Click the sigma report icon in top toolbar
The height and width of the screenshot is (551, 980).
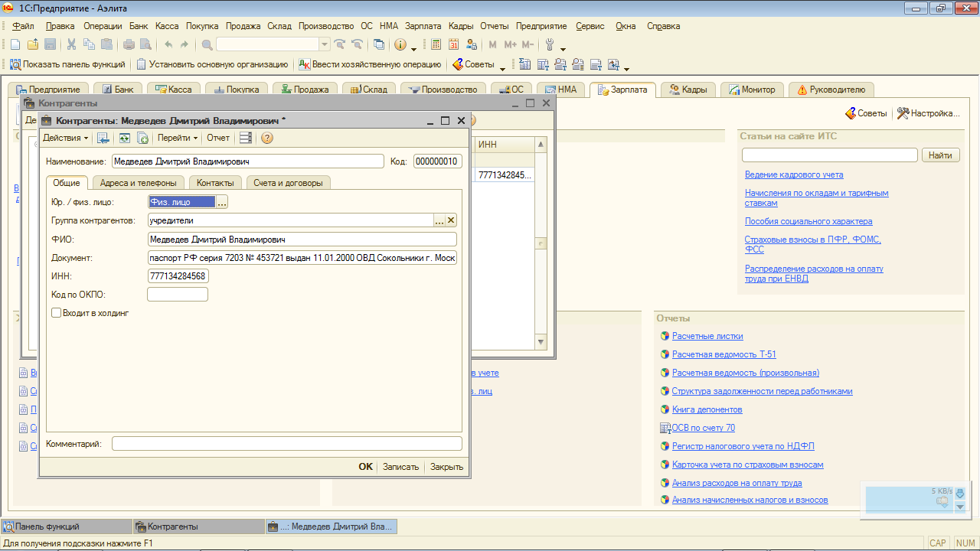525,64
